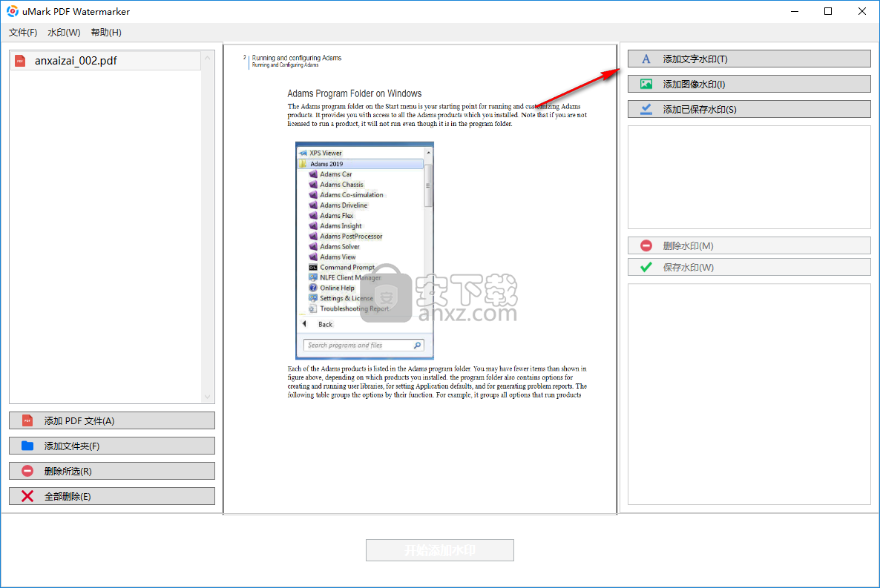880x588 pixels.
Task: Add a text watermark via 添加文字水印(T)
Action: coord(749,59)
